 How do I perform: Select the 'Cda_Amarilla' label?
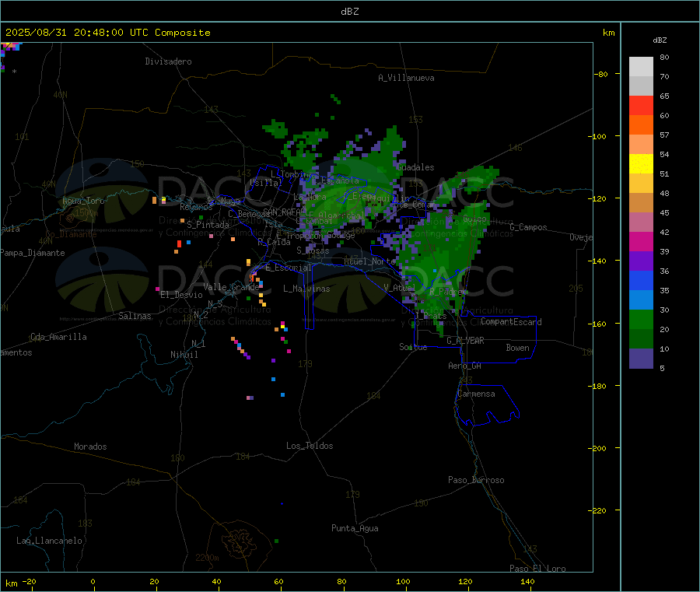[x=58, y=337]
